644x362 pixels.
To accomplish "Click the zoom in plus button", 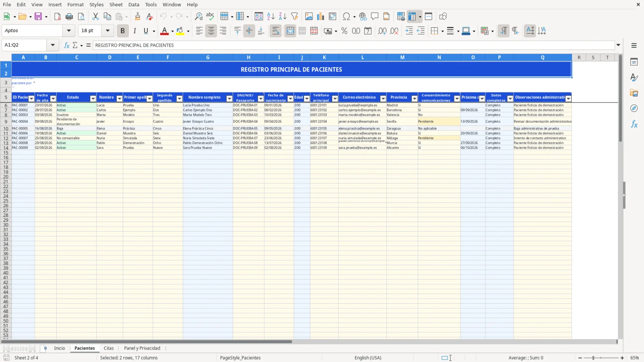I will tap(622, 358).
